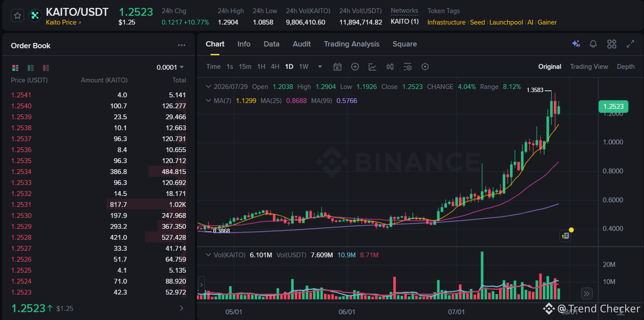Set chart interval to 1s
The width and height of the screenshot is (644, 320).
coord(230,67)
